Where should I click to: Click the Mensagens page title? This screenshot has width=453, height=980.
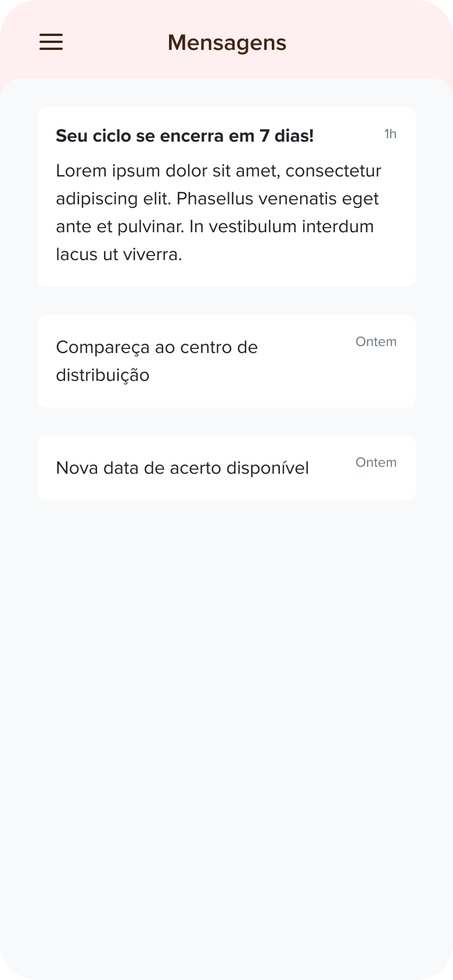pos(227,43)
